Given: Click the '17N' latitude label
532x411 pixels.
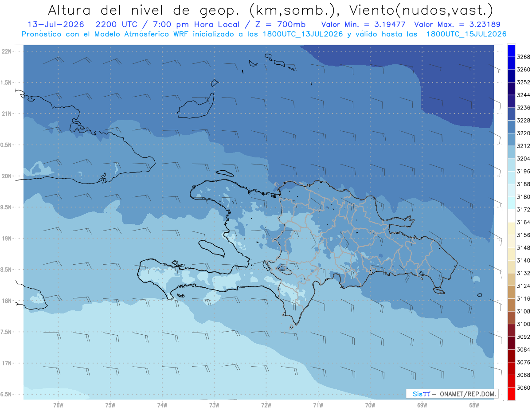Looking at the screenshot, I should tap(7, 363).
